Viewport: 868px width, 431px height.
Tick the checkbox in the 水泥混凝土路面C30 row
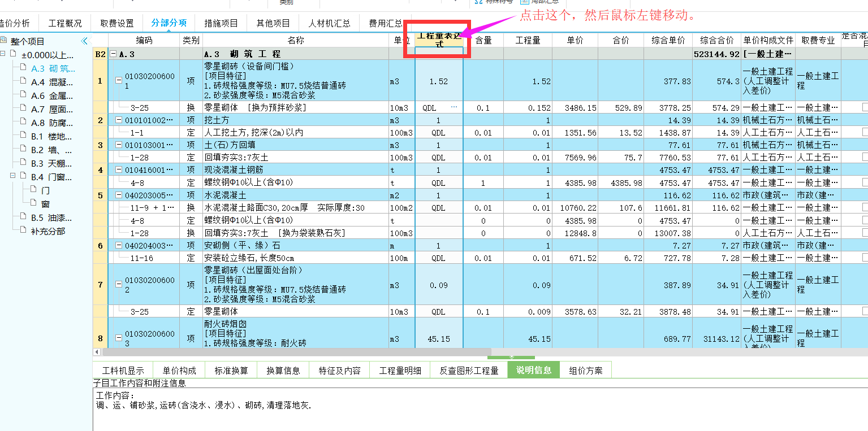click(865, 207)
